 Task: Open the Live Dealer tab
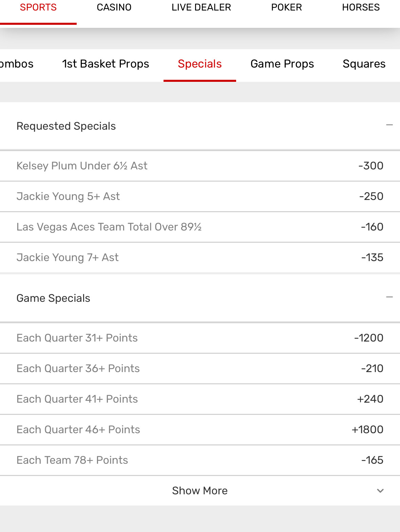tap(201, 7)
